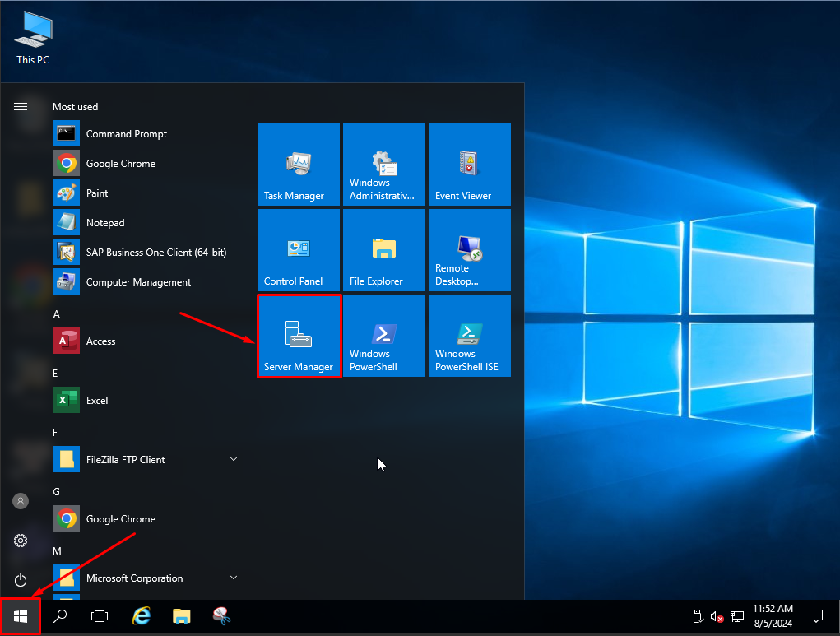Click the muted volume tray icon

click(717, 617)
